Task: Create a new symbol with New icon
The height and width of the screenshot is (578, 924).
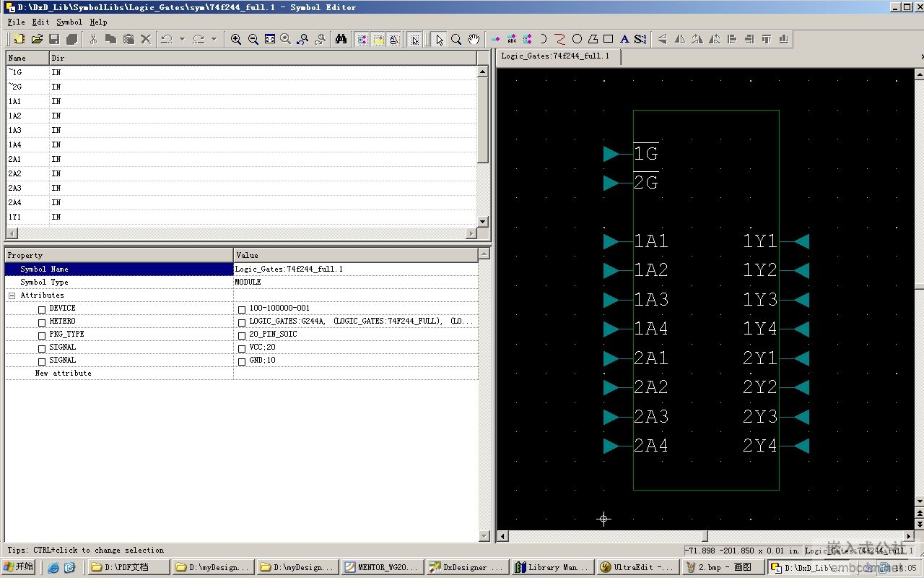Action: pos(19,39)
